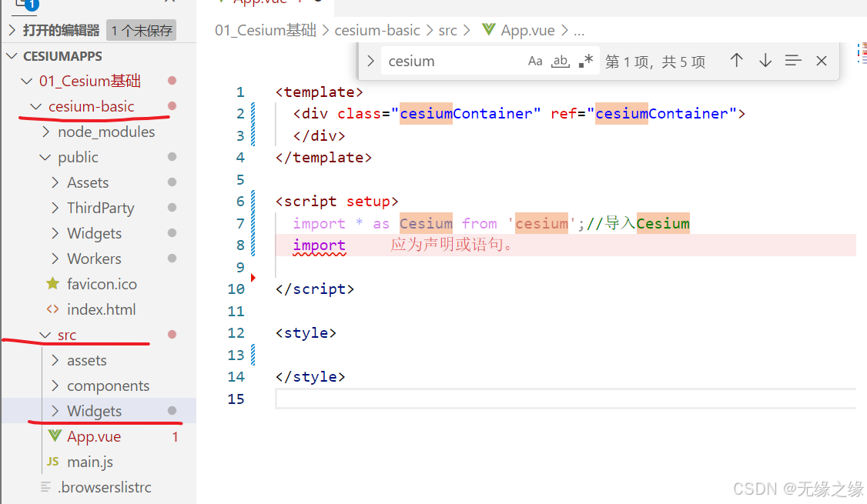Click the </template> closing tag on line 4
Image resolution: width=867 pixels, height=504 pixels.
[x=323, y=158]
